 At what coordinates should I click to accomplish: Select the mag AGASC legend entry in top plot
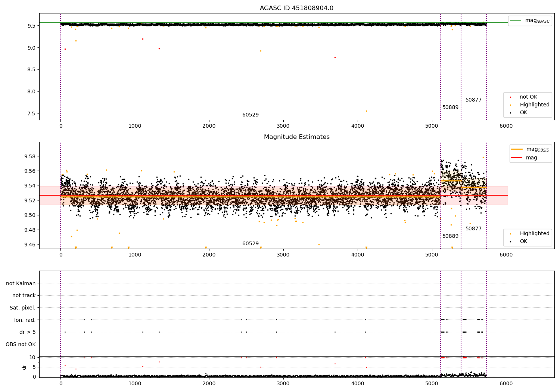click(x=530, y=21)
